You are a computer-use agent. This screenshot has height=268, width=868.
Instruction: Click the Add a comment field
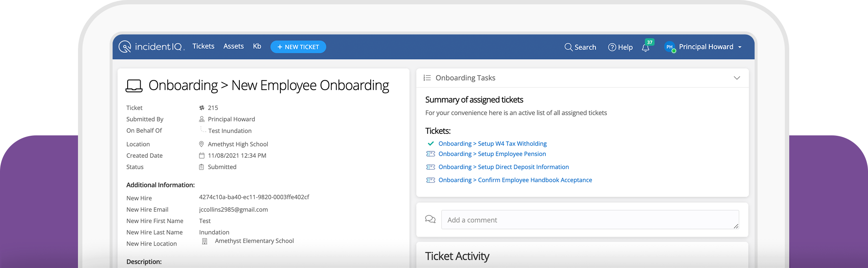[x=590, y=220]
